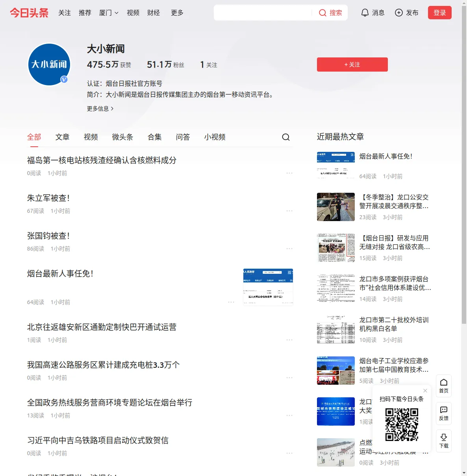Open hot article thumbnail 烟台最新人事任免

(x=336, y=166)
